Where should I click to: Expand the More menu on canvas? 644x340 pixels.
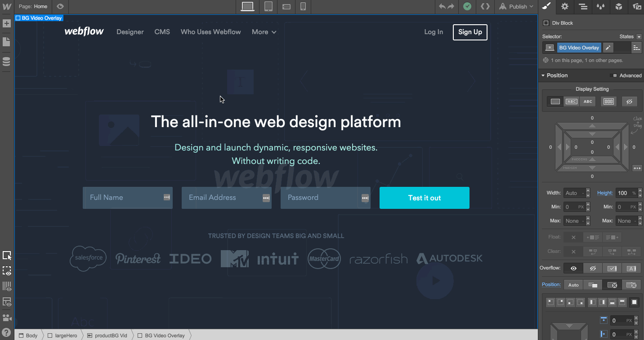(264, 32)
